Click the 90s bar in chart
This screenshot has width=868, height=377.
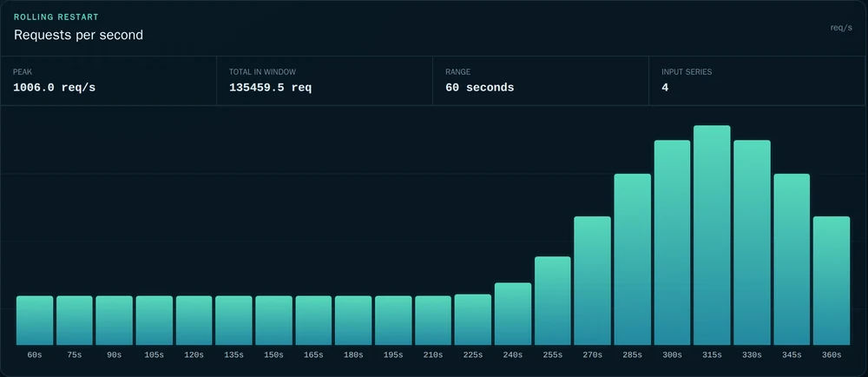click(x=114, y=321)
